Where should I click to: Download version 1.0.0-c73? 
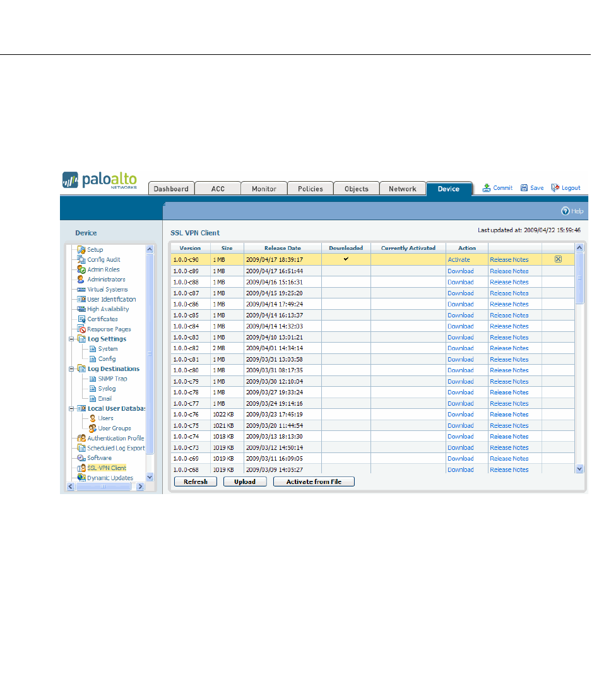pyautogui.click(x=461, y=448)
